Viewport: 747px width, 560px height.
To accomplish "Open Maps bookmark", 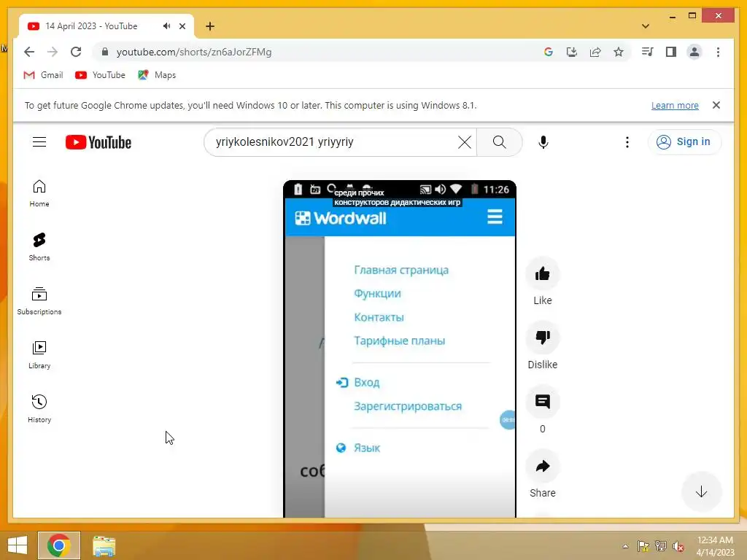I will pyautogui.click(x=157, y=75).
